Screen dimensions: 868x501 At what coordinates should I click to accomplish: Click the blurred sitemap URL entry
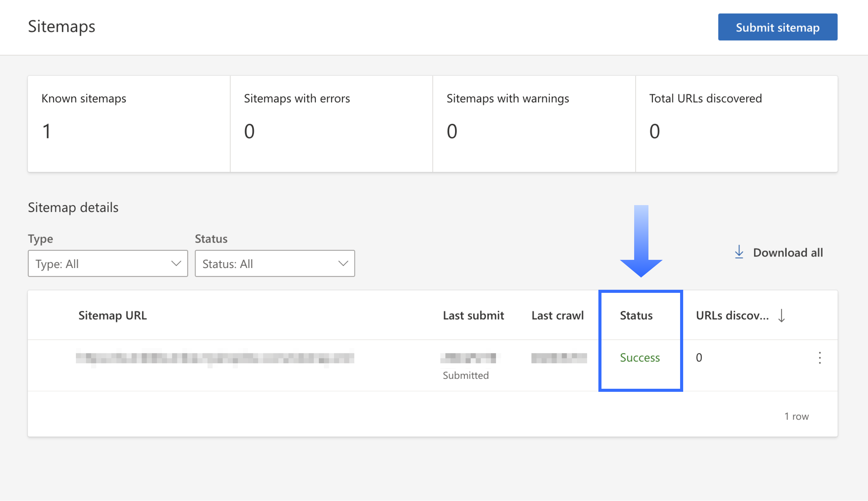click(x=215, y=358)
